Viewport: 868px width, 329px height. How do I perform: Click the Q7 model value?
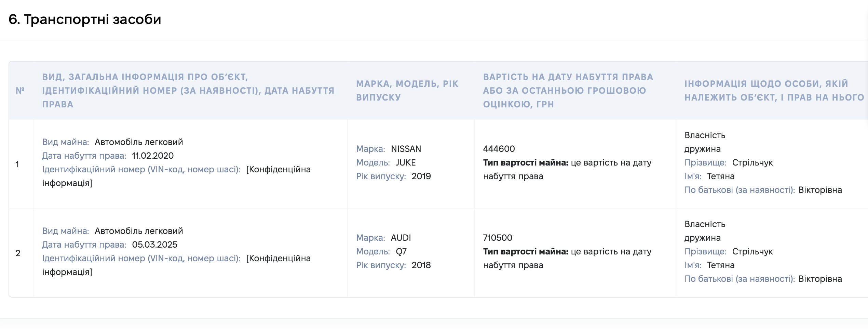click(401, 251)
